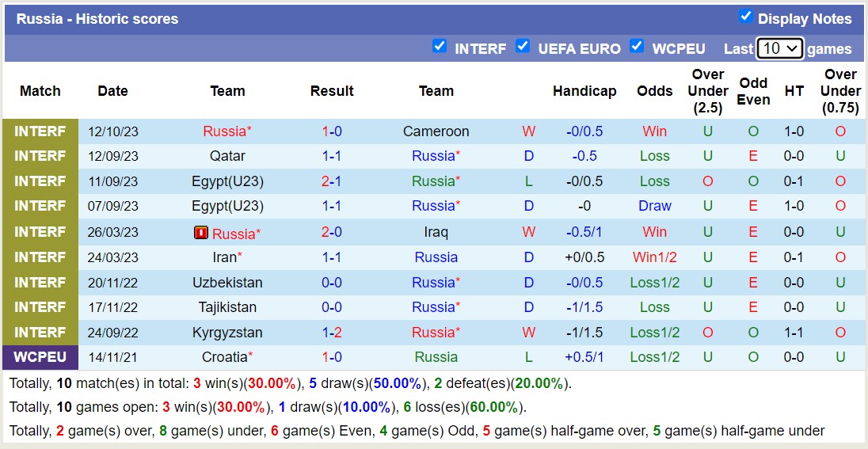Select the Tajikistan team name
Image resolution: width=868 pixels, height=449 pixels.
point(227,307)
